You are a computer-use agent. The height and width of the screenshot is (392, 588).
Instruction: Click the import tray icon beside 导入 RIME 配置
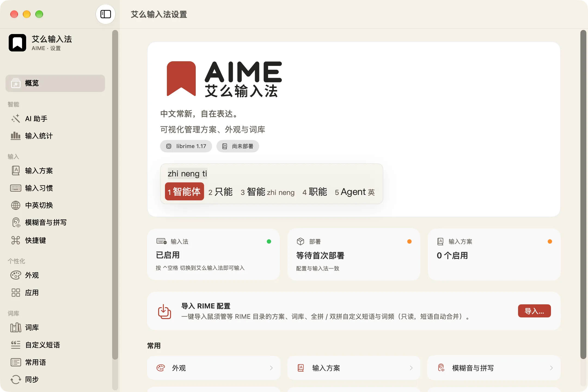164,311
